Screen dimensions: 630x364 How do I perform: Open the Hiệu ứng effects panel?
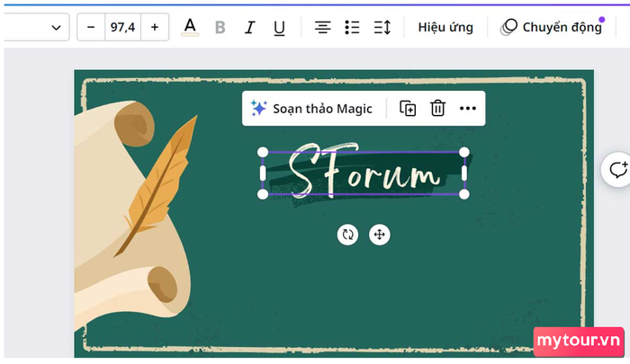[445, 27]
